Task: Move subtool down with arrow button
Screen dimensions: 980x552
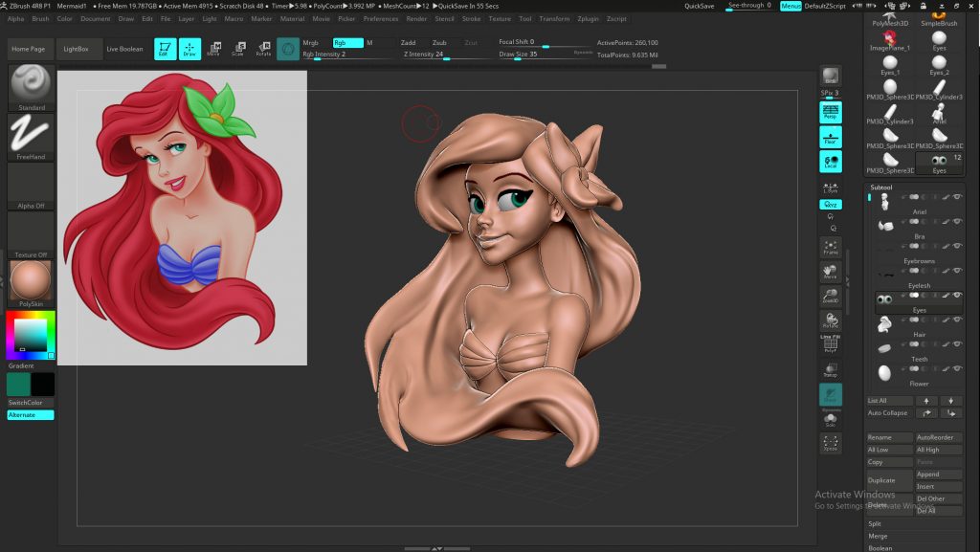Action: tap(951, 401)
